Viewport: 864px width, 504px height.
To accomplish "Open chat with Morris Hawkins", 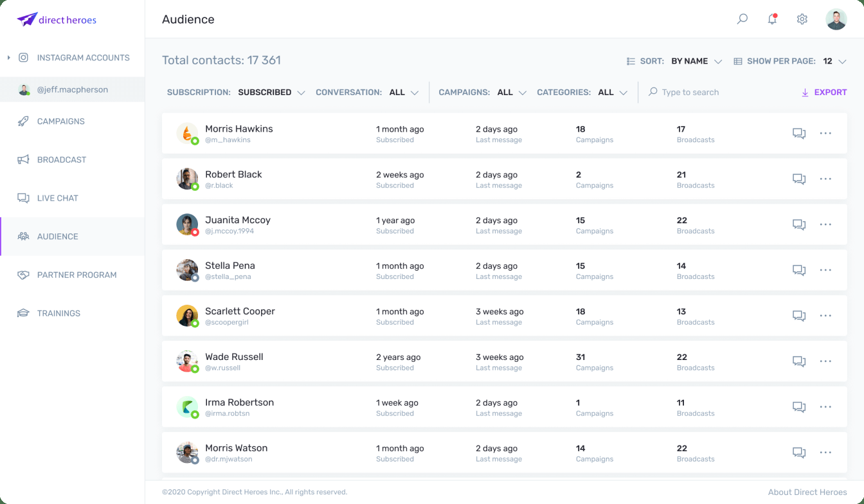I will [x=799, y=134].
